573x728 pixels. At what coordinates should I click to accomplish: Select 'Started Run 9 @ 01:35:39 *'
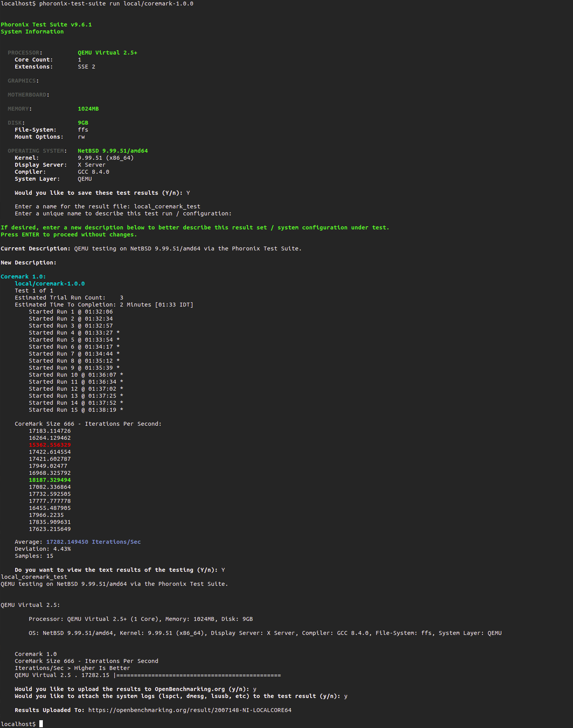click(x=74, y=368)
